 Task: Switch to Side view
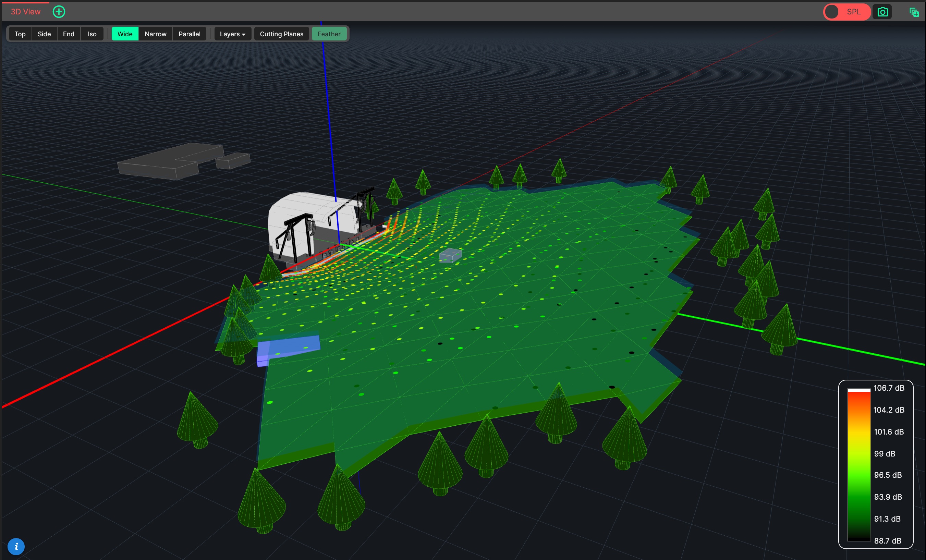coord(44,34)
